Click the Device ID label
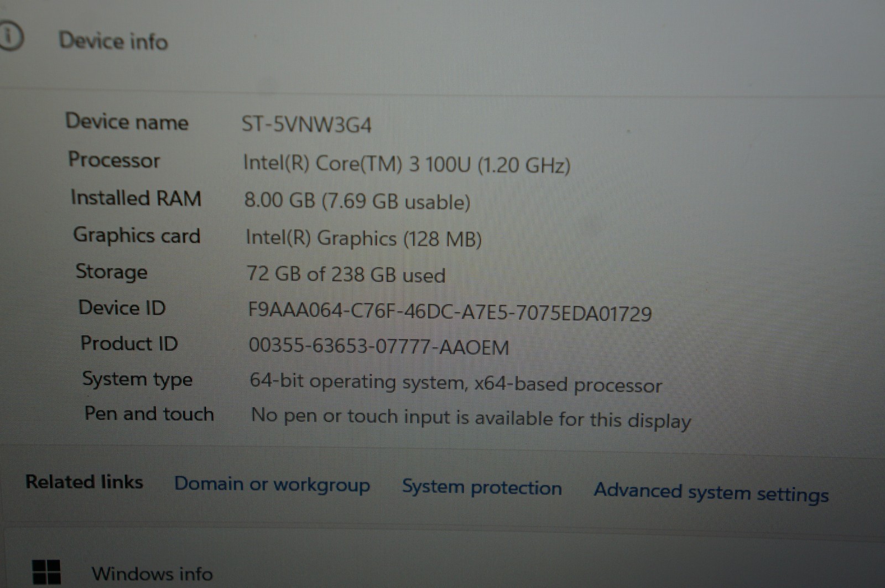 tap(122, 308)
